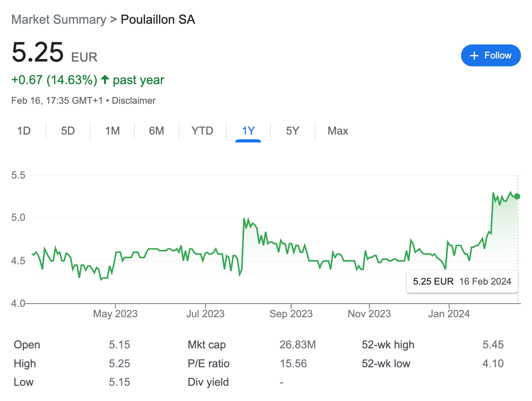This screenshot has height=401, width=532.
Task: Click the High value 5.25
Action: [x=119, y=364]
